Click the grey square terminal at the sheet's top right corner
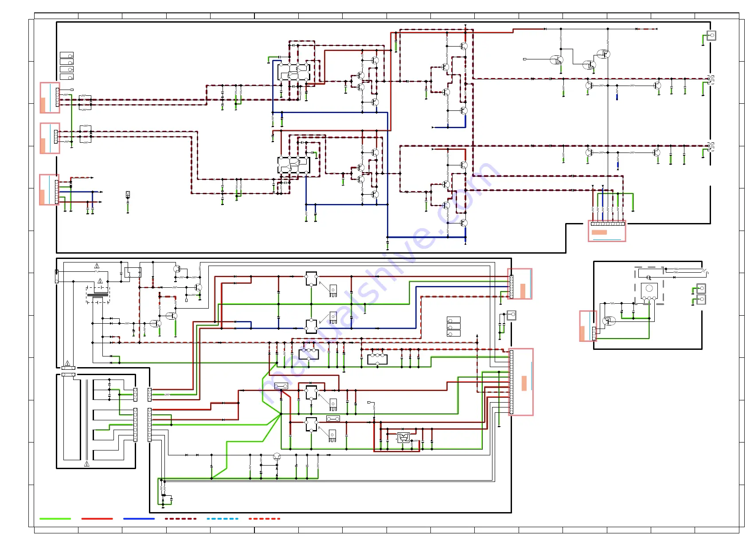 click(711, 35)
